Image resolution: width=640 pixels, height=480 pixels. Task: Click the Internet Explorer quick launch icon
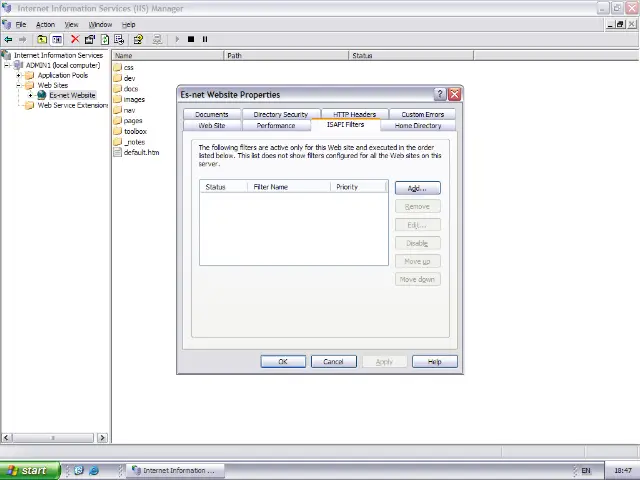(94, 470)
